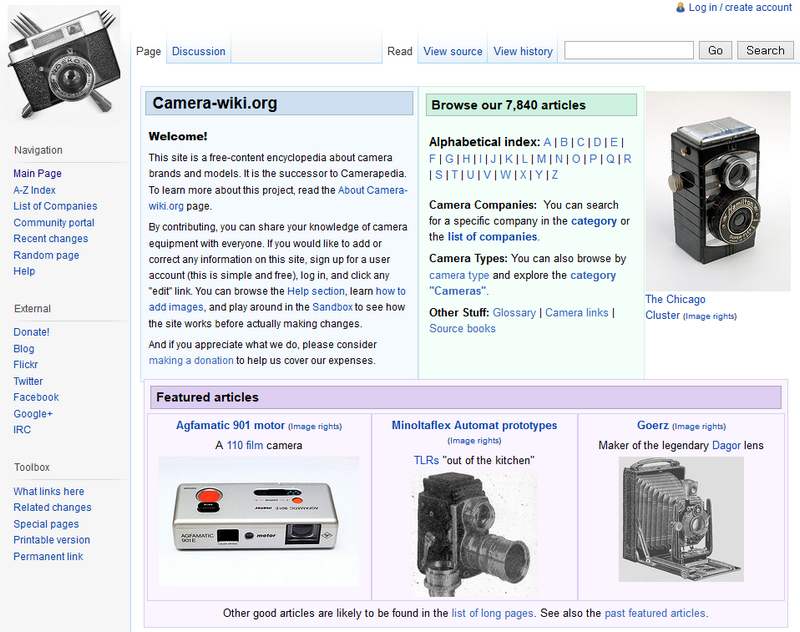Open the Help section link
Image resolution: width=800 pixels, height=632 pixels.
pos(316,291)
